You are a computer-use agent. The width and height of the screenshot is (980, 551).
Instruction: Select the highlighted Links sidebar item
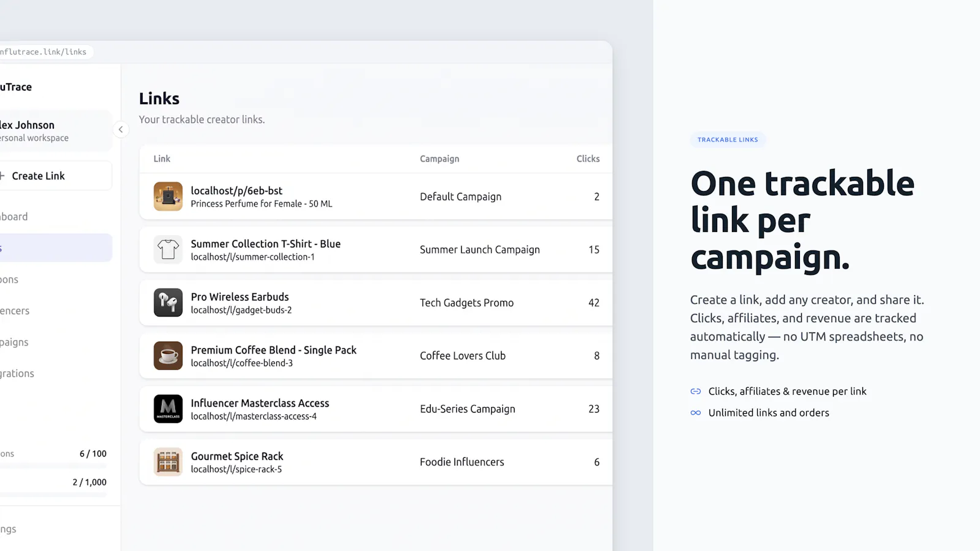point(56,248)
